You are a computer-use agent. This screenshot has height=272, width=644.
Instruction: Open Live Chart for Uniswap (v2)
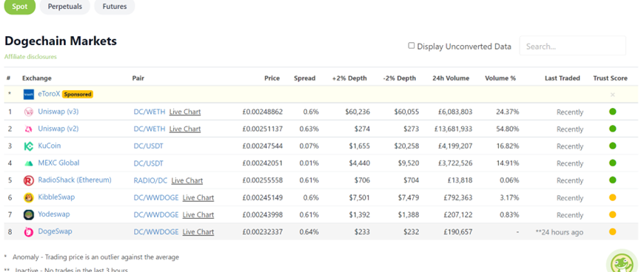pos(185,129)
